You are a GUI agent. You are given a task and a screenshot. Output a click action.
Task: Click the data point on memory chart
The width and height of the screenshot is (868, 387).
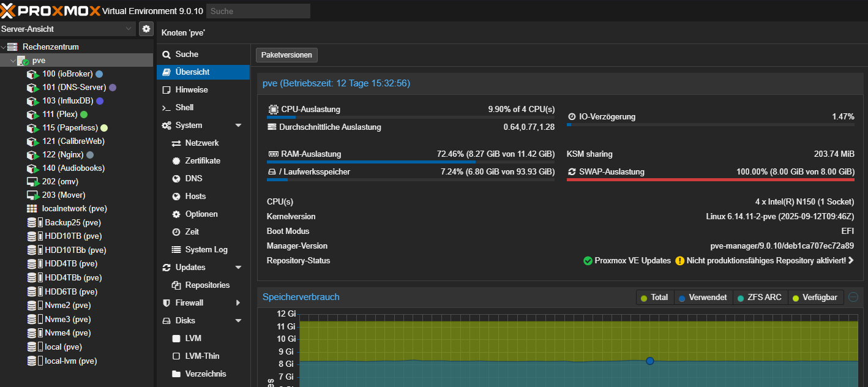(650, 361)
